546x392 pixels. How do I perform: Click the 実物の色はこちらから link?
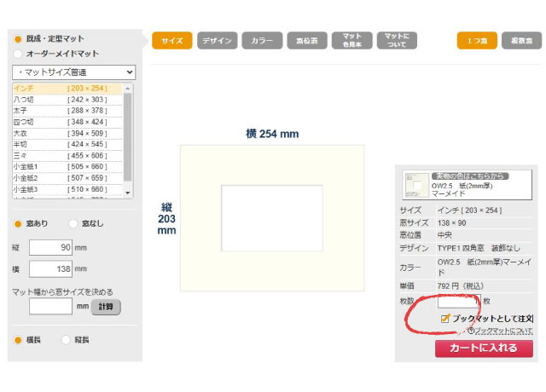[470, 176]
